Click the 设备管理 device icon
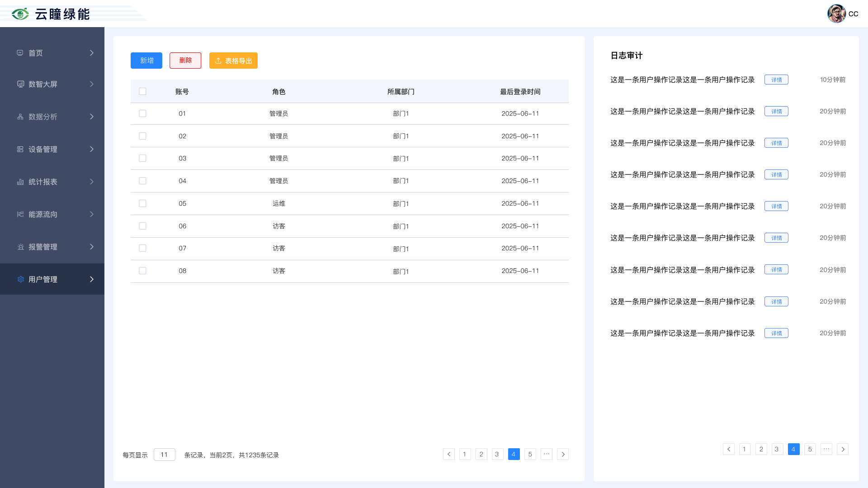The image size is (868, 488). (x=20, y=149)
